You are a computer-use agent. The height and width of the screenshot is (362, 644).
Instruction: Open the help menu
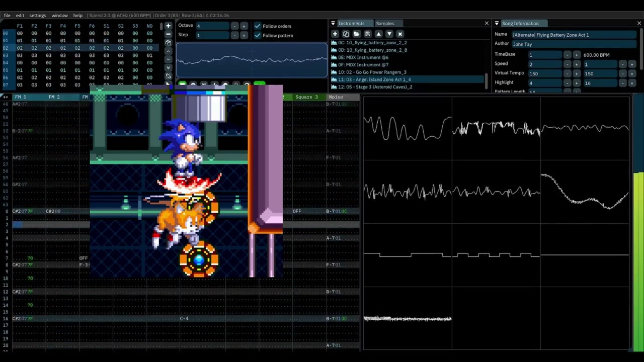pyautogui.click(x=78, y=16)
